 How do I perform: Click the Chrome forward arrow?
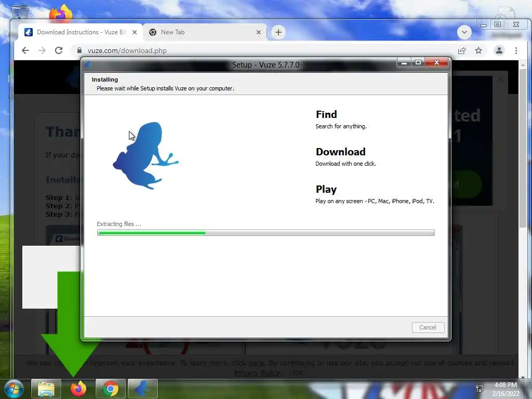[x=42, y=50]
